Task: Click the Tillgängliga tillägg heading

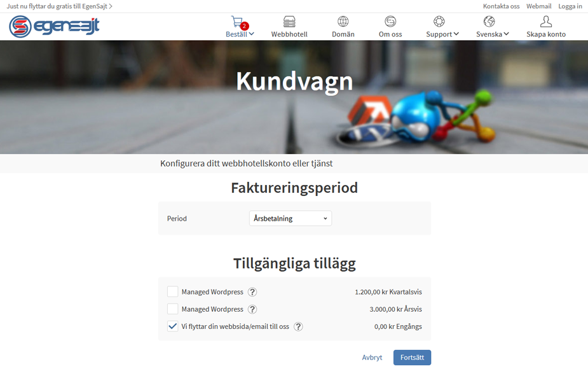Action: click(x=294, y=263)
